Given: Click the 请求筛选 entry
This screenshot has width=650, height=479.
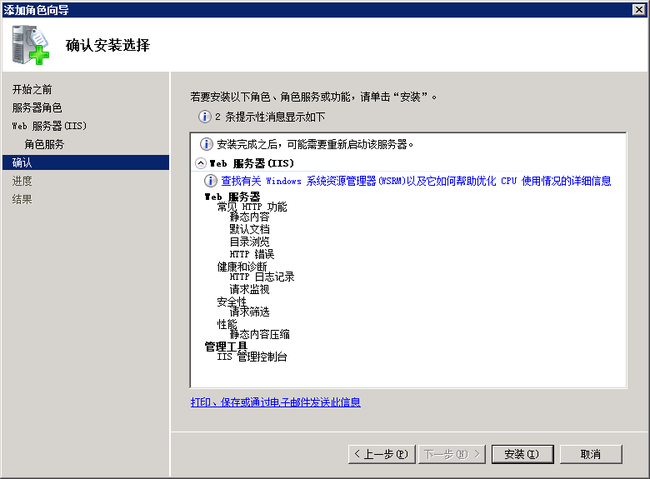Looking at the screenshot, I should point(249,311).
